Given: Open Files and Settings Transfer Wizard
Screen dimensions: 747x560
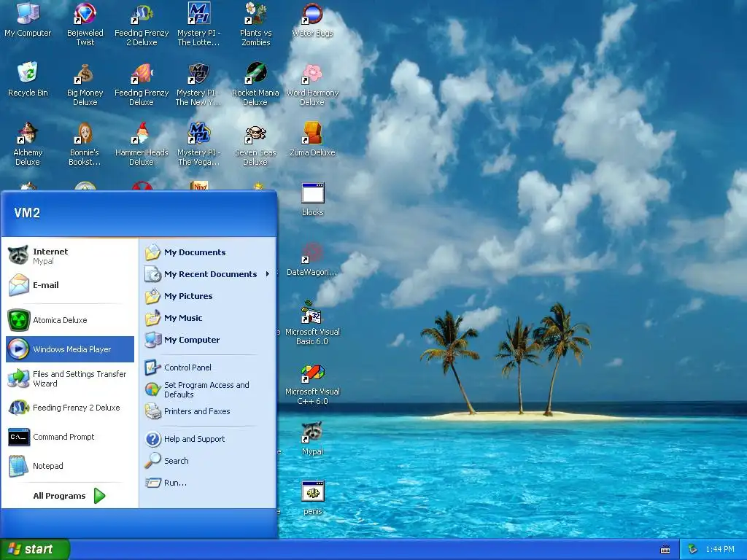Looking at the screenshot, I should pos(70,378).
